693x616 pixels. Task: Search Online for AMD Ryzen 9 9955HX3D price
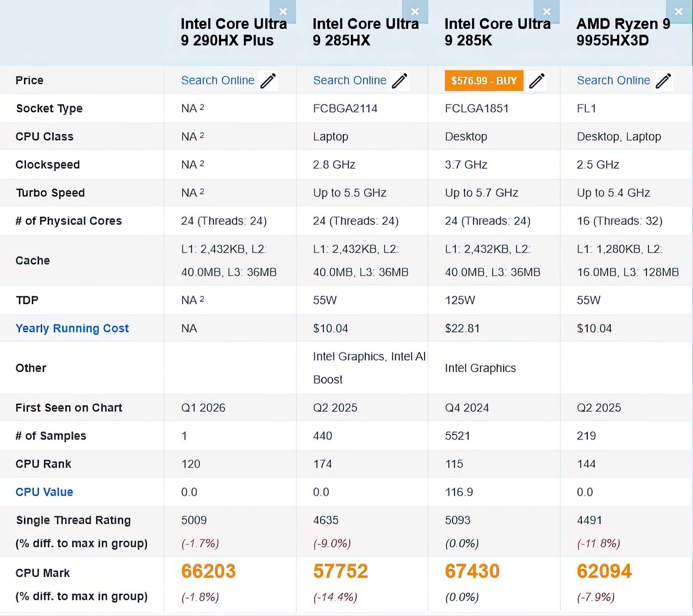(613, 81)
